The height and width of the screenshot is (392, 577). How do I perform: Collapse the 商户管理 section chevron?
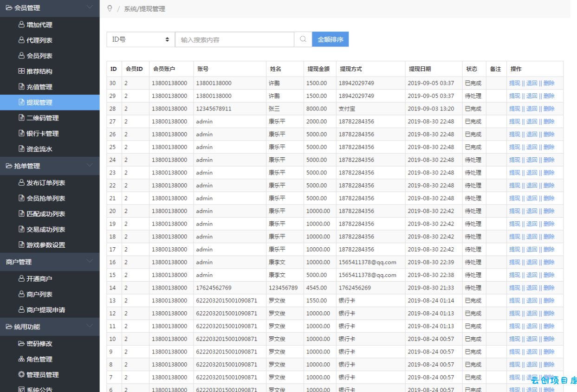tap(90, 261)
